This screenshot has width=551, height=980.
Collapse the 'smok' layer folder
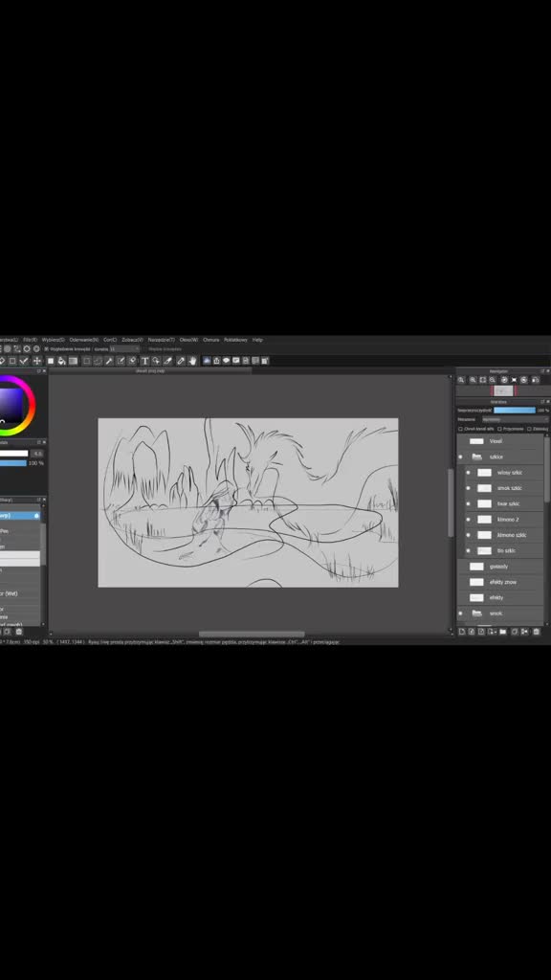click(476, 613)
